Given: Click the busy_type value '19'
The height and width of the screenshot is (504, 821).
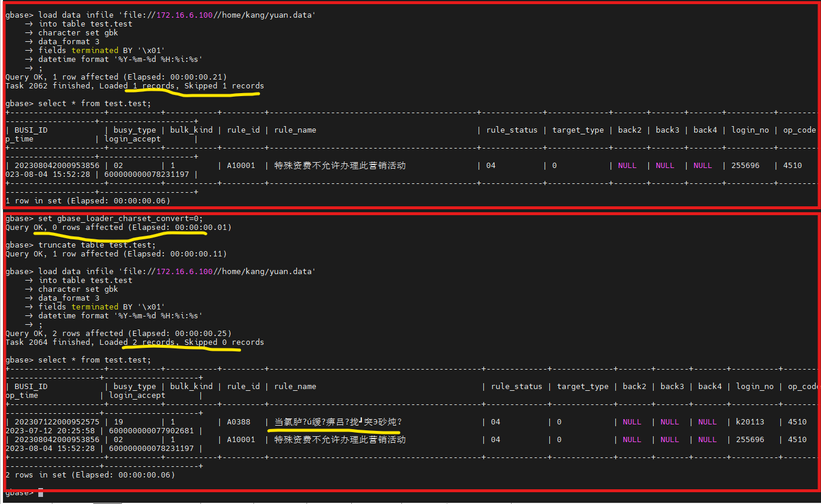Looking at the screenshot, I should coord(118,422).
